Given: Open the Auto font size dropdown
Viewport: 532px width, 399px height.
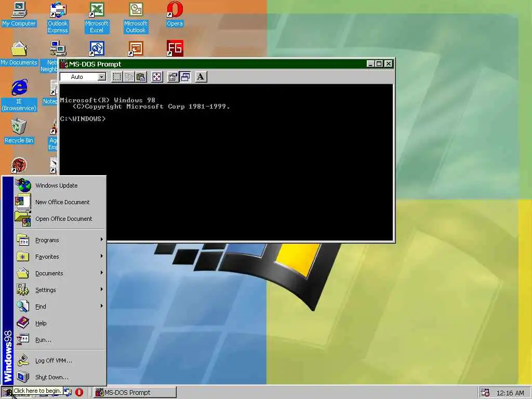Looking at the screenshot, I should pos(101,77).
